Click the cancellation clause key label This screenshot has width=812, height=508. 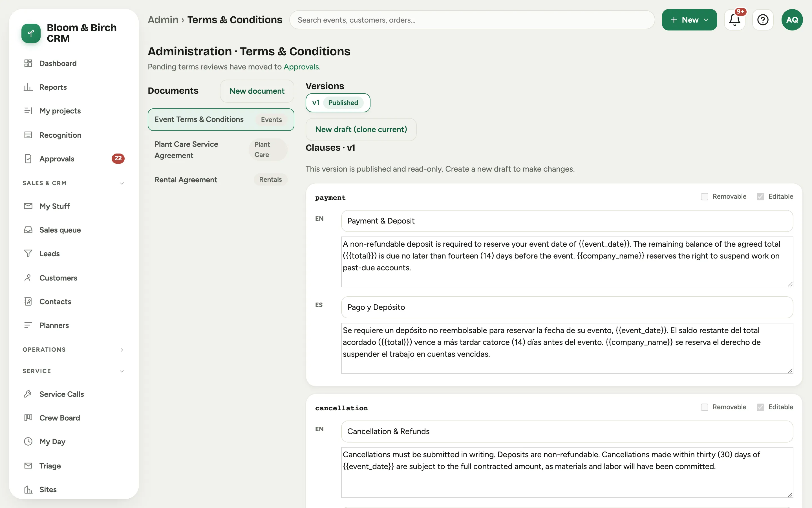341,408
